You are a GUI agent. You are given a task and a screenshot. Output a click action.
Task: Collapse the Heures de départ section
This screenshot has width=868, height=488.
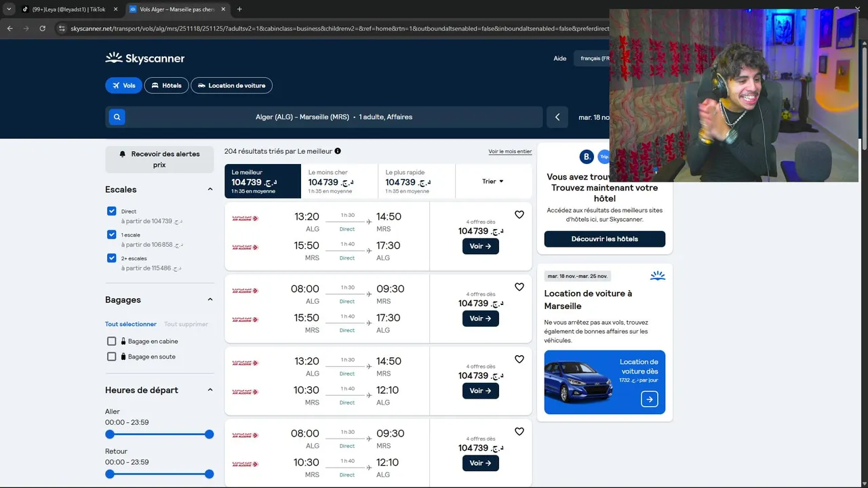210,390
